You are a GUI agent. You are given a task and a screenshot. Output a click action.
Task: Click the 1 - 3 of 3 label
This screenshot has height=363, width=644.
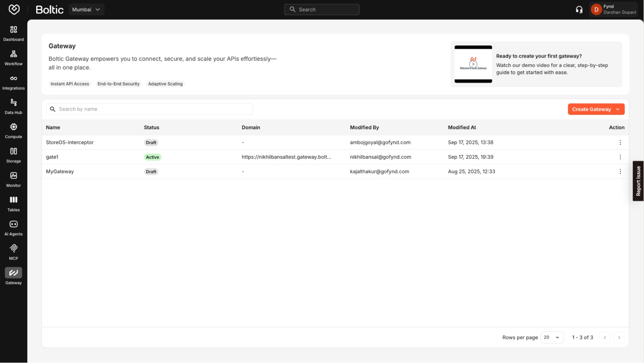[582, 338]
